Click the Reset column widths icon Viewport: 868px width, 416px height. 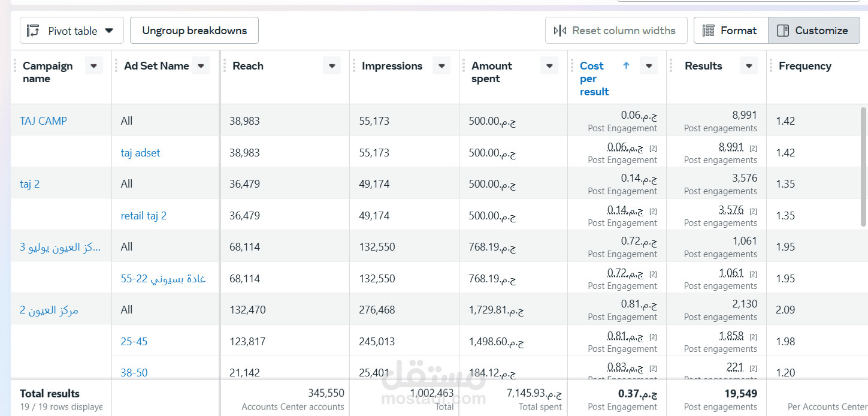click(x=560, y=31)
